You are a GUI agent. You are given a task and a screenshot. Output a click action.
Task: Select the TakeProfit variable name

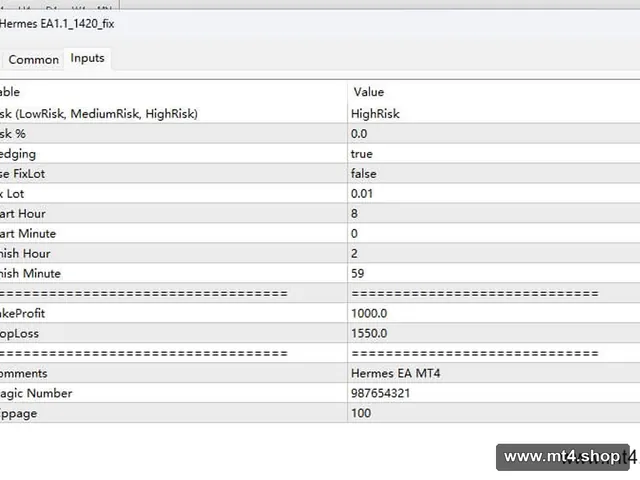coord(22,313)
